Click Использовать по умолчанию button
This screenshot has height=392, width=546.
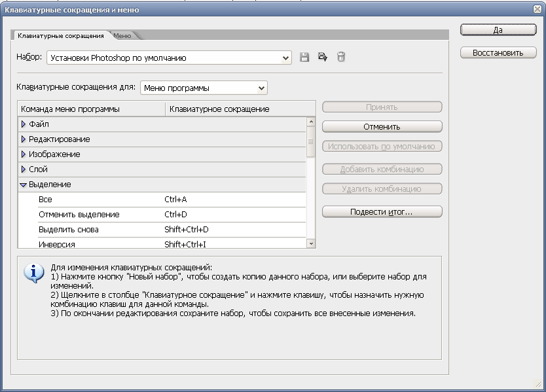pyautogui.click(x=382, y=147)
